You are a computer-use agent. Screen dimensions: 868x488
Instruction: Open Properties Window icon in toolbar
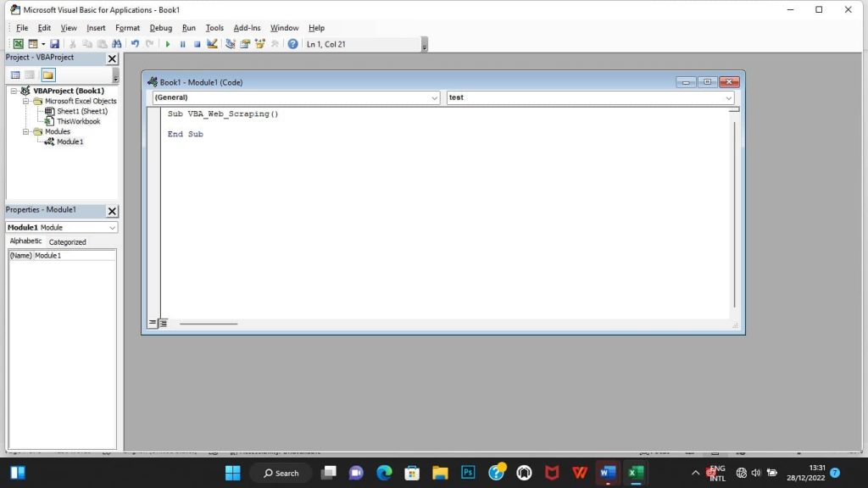(x=245, y=44)
